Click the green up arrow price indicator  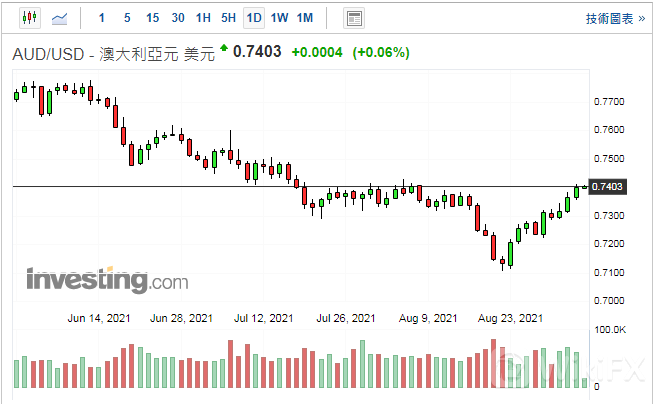(x=223, y=48)
